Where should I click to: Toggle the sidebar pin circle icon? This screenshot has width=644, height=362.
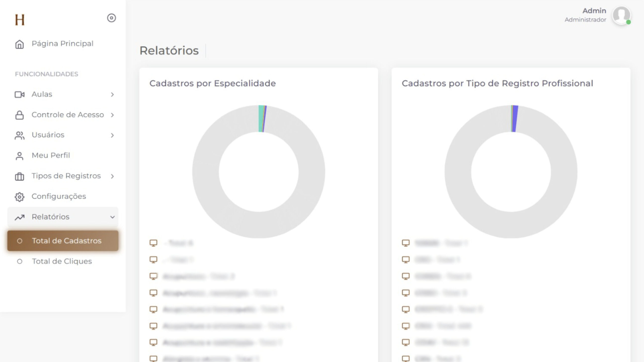tap(111, 18)
